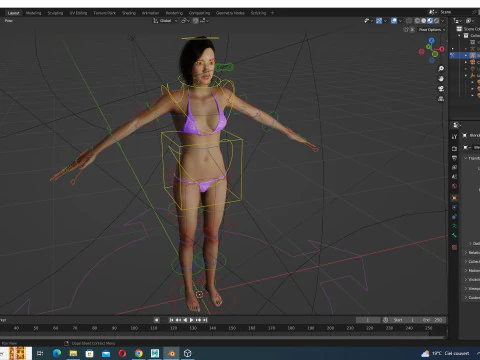
Task: Open the Object properties tab
Action: pos(454,198)
